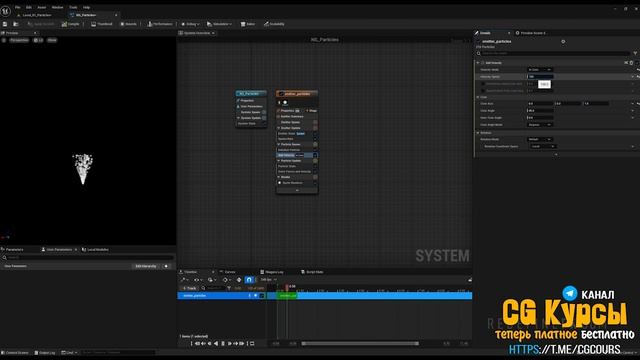The image size is (640, 360).
Task: Collapse the Add Velocity section expander
Action: click(x=478, y=63)
